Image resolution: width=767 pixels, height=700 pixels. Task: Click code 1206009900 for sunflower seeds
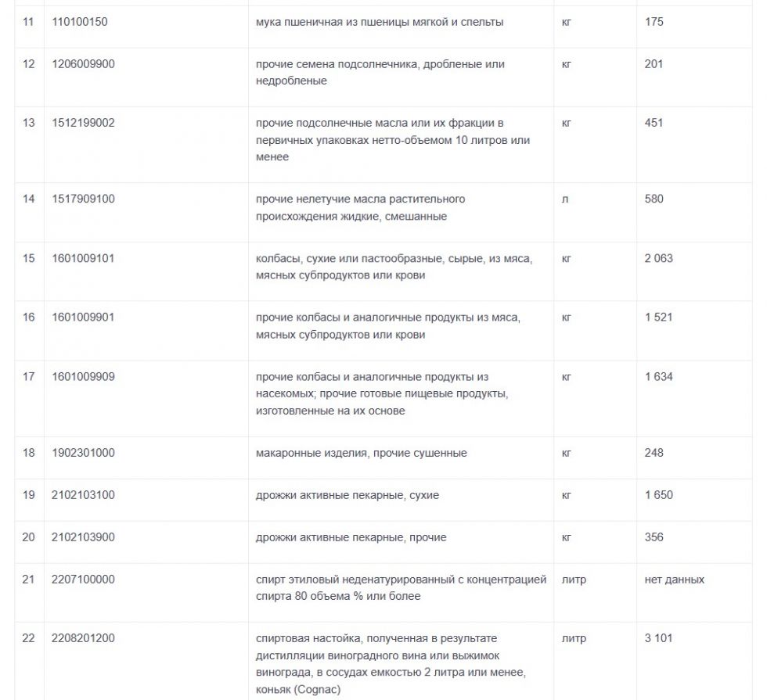coord(83,64)
